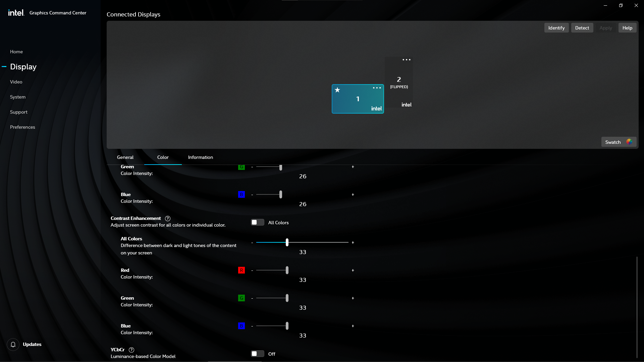
Task: Open the options menu on display 2 tile
Action: click(x=407, y=59)
